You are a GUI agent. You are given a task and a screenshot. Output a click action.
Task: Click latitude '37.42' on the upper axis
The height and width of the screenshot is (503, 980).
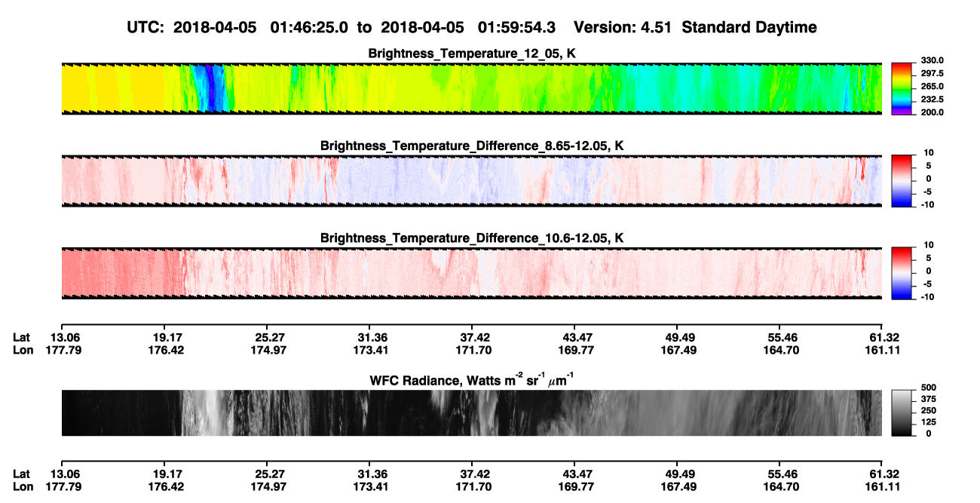pos(473,337)
